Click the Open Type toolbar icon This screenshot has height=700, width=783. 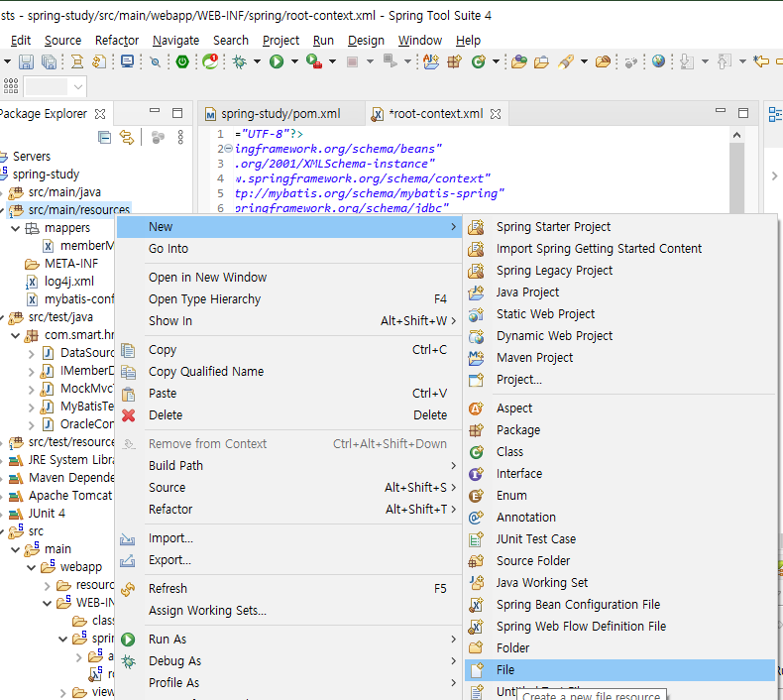[x=518, y=61]
